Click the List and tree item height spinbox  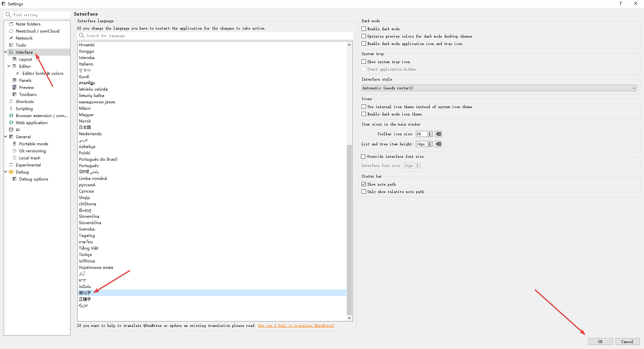[424, 144]
